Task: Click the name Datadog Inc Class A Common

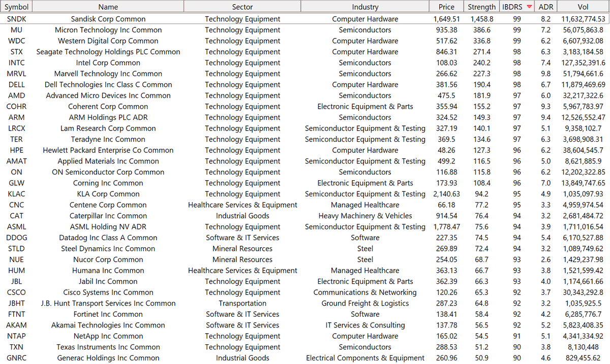Action: click(108, 238)
